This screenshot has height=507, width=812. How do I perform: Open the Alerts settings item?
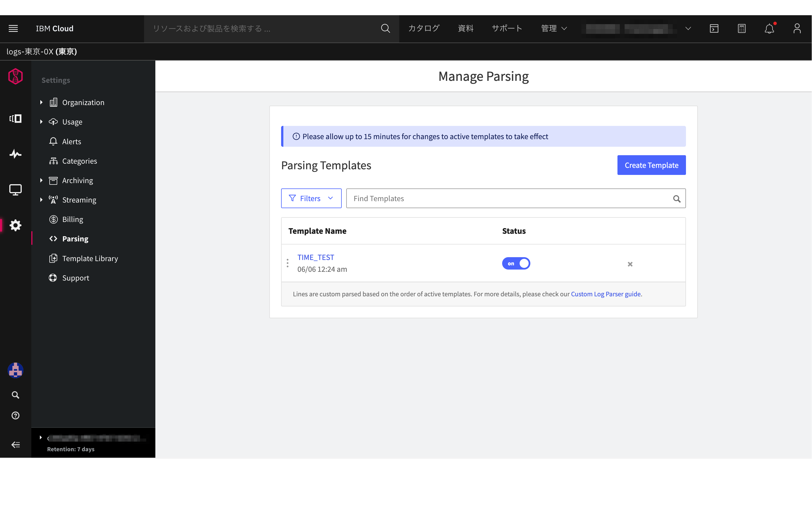coord(71,141)
